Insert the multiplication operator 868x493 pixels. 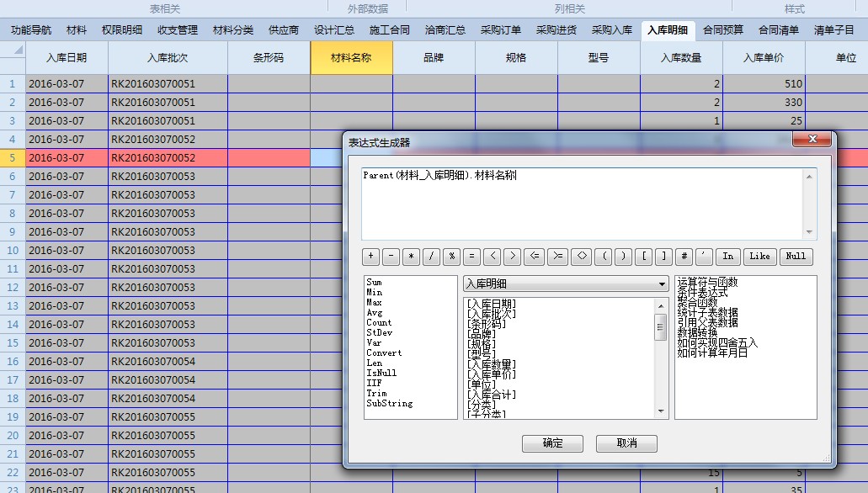412,257
